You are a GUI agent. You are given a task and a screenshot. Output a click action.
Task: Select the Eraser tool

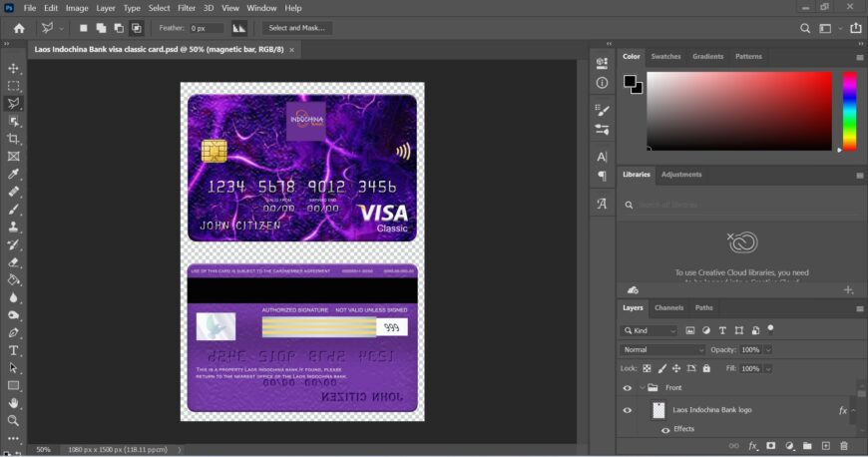(13, 262)
